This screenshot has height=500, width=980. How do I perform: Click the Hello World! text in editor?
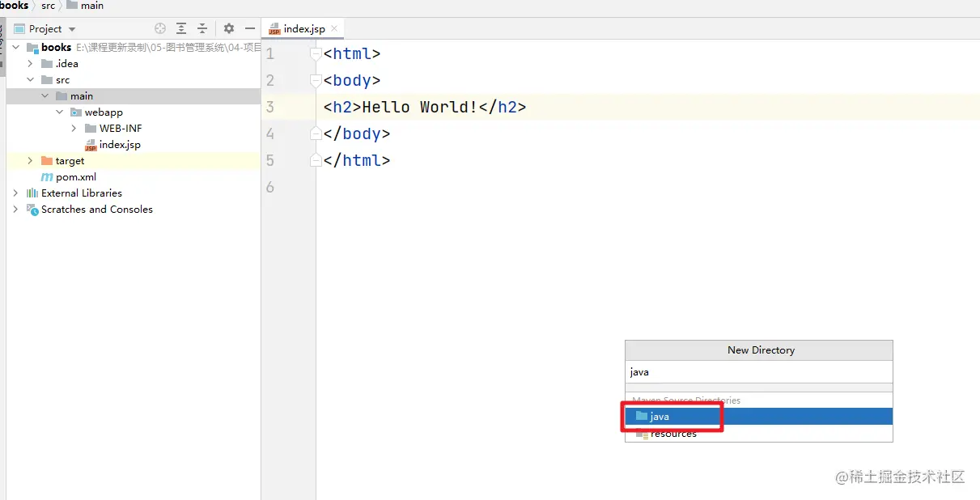pyautogui.click(x=420, y=107)
